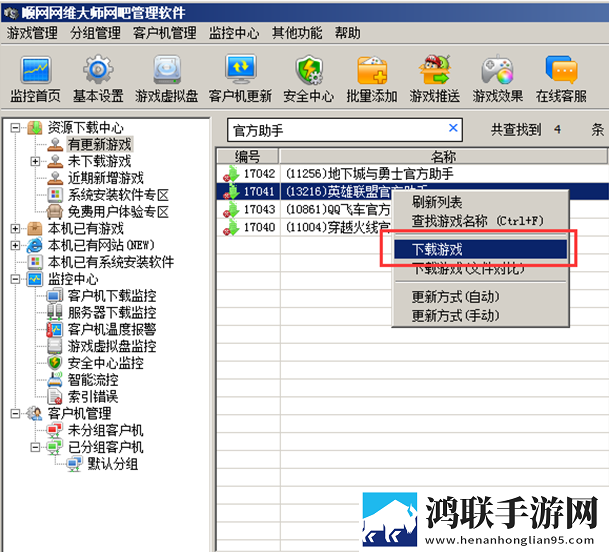Screen dimensions: 609x552
Task: Open the 帮助 menu
Action: coord(348,33)
